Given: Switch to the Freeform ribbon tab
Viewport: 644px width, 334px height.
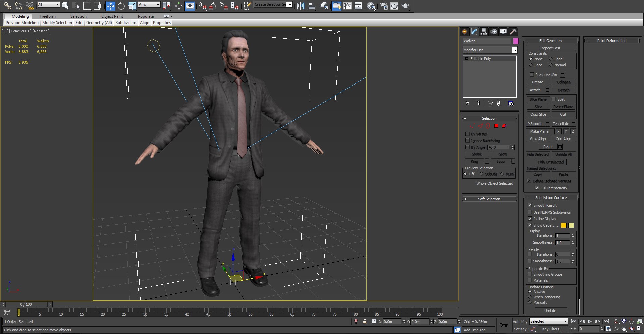Looking at the screenshot, I should (47, 16).
